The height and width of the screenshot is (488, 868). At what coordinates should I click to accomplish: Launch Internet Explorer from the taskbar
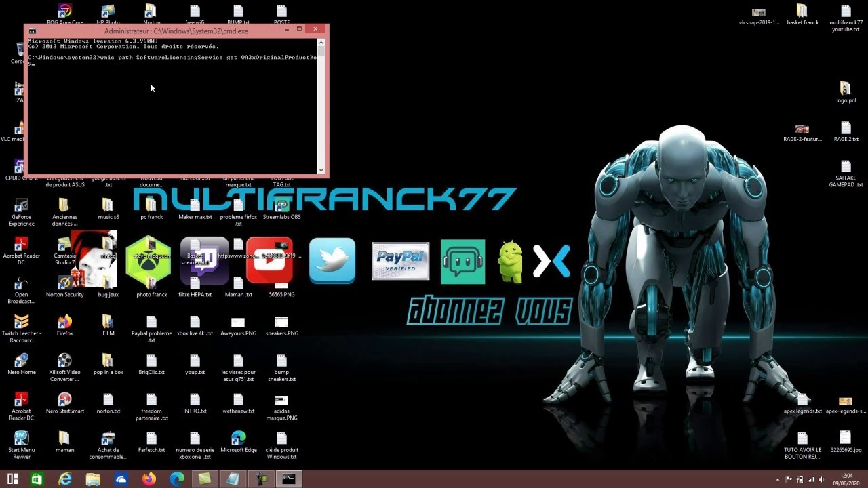(65, 479)
